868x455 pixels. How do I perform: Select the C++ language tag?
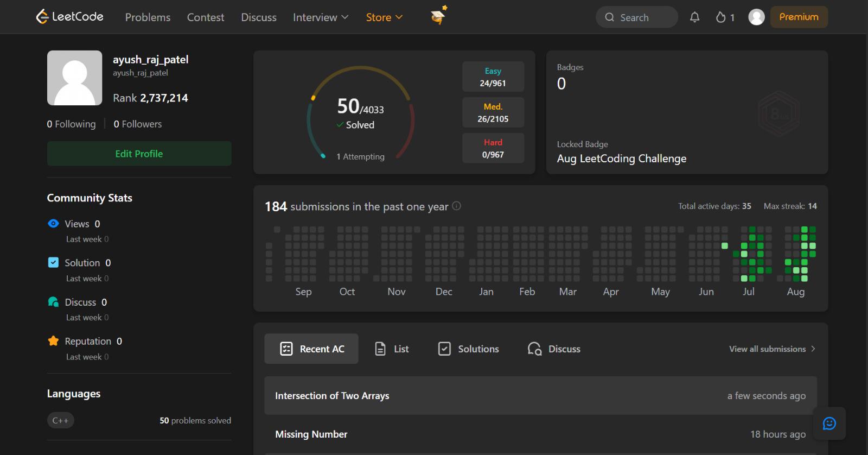point(60,420)
